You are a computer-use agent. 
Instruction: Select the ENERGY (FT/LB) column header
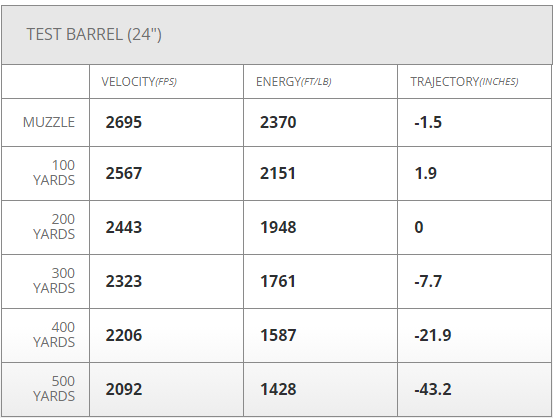[x=293, y=82]
